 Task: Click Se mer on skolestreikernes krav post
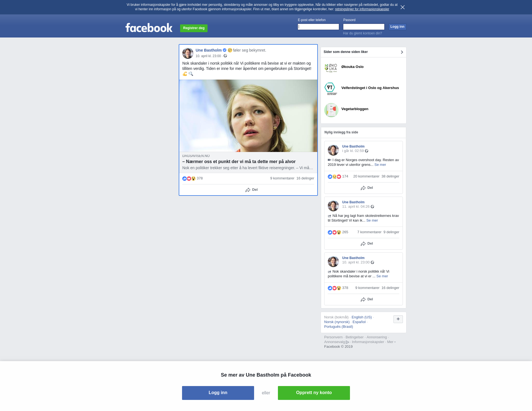[x=372, y=220]
